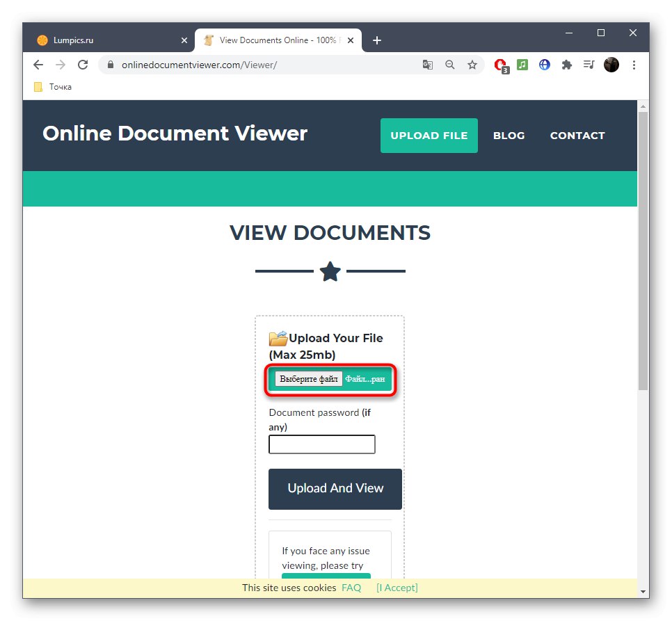Click the Upload And View button
The height and width of the screenshot is (621, 672).
[335, 489]
